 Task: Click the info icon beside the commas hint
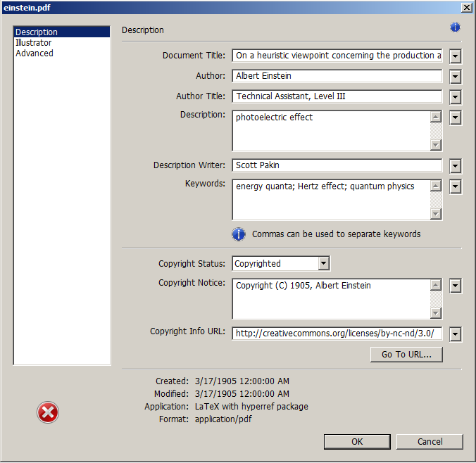pyautogui.click(x=239, y=234)
